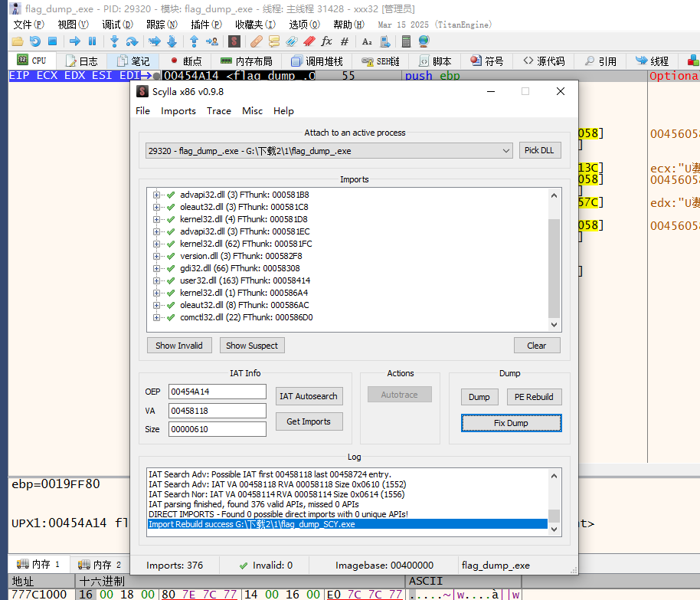Click the Show Invalid button
Viewport: 700px width, 600px height.
179,346
